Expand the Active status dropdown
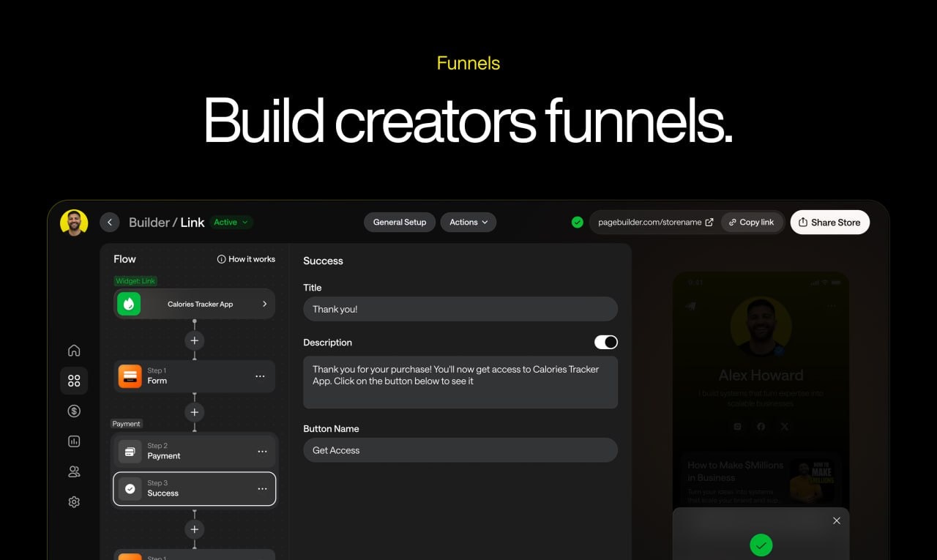The image size is (937, 560). 231,222
